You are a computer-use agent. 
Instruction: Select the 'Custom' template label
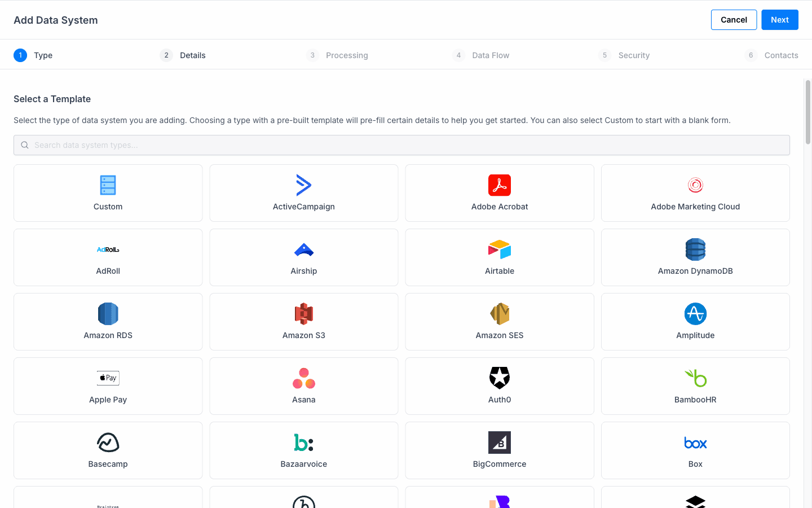[108, 207]
